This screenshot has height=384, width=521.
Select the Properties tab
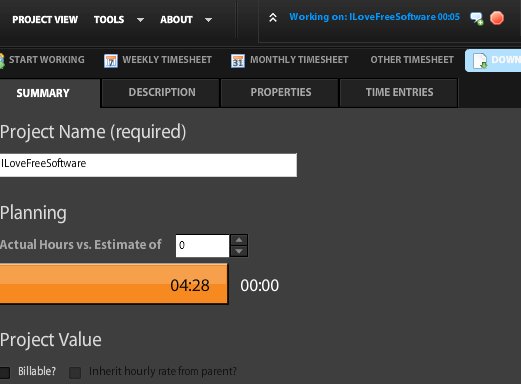(280, 93)
